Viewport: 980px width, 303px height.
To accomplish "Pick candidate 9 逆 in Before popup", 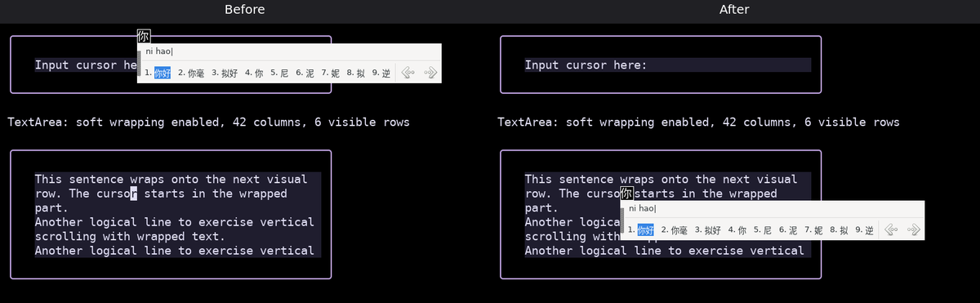I will pos(381,73).
